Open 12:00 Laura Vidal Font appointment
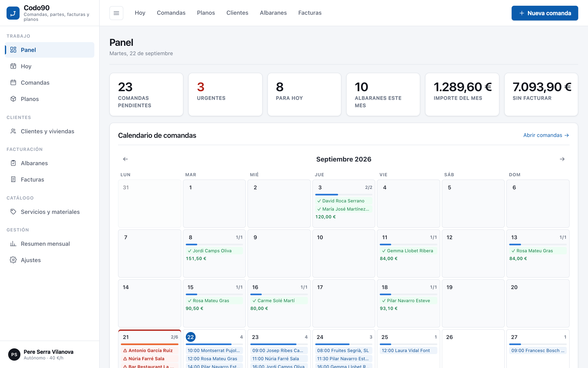This screenshot has height=368, width=588. pos(409,350)
